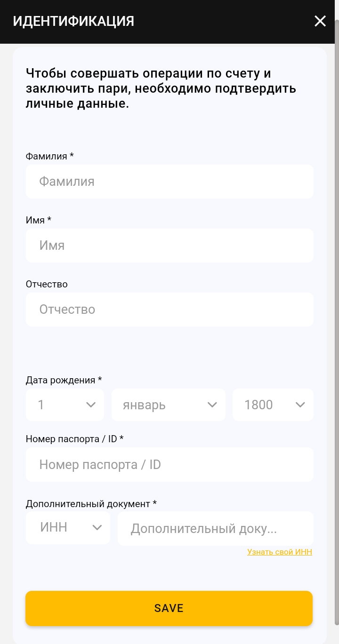
Task: Click the Дополнительный документ number field
Action: click(215, 529)
